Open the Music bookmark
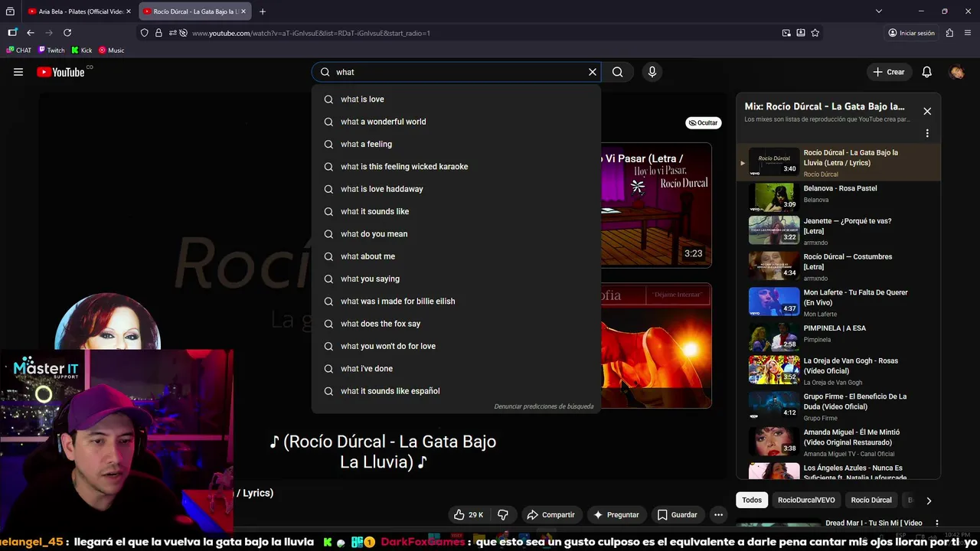980x551 pixels. pos(111,51)
